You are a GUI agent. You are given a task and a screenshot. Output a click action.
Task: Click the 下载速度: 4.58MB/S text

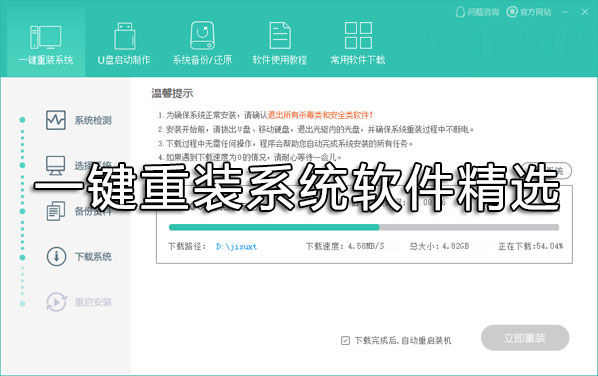pos(345,246)
